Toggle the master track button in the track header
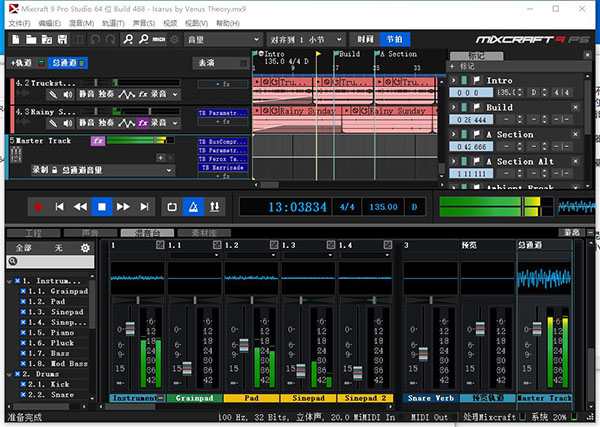The image size is (600, 427). pos(68,63)
